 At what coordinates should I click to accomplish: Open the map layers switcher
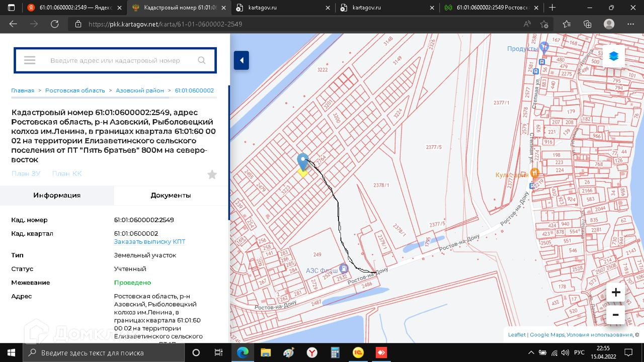[613, 56]
